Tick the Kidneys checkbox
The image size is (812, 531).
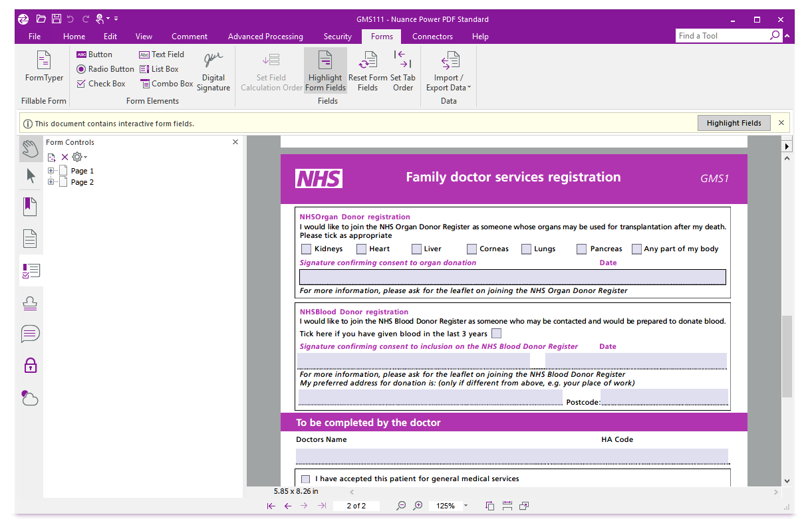click(306, 249)
